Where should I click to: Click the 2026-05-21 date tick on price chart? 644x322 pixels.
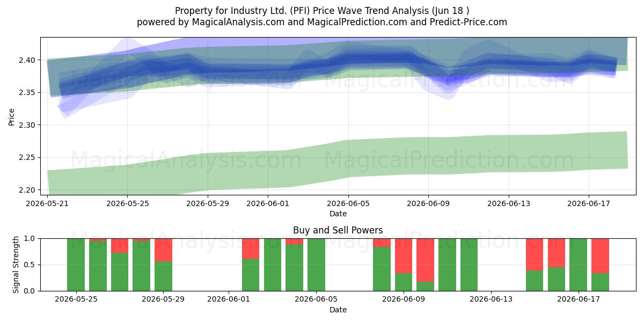click(x=48, y=203)
